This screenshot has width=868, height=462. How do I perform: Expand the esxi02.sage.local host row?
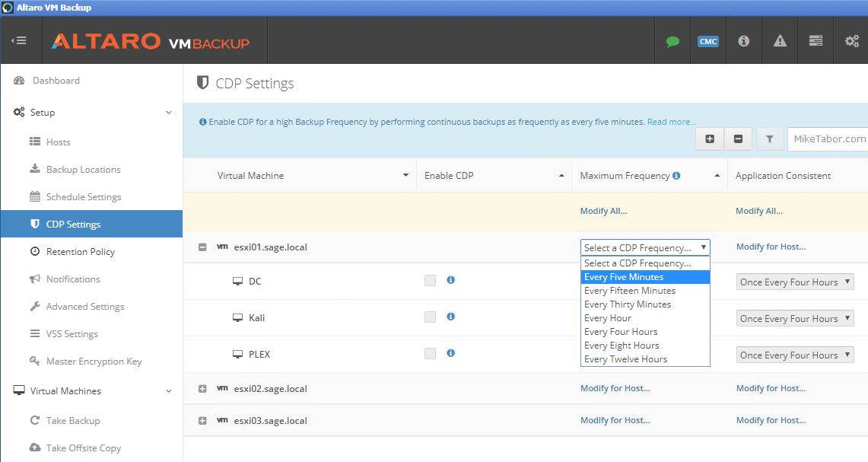202,389
